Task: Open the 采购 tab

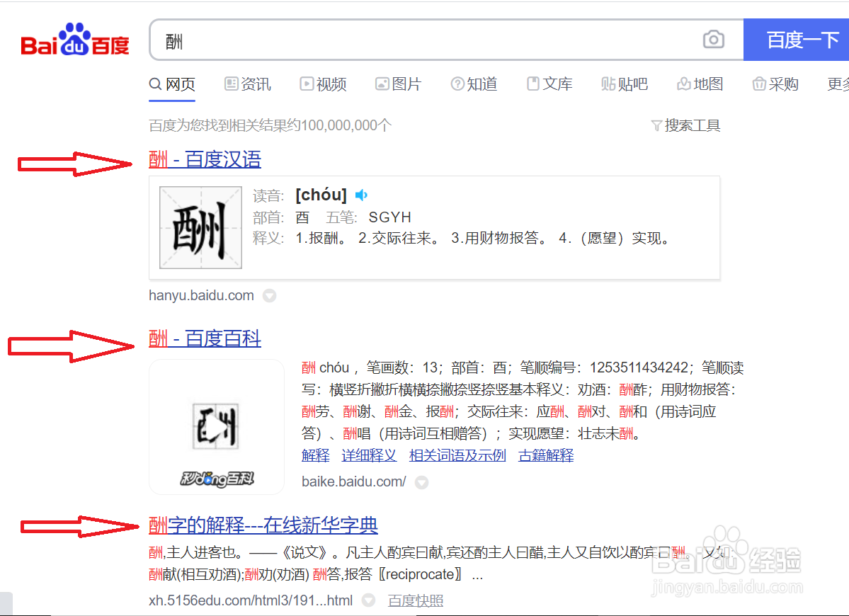Action: click(775, 84)
